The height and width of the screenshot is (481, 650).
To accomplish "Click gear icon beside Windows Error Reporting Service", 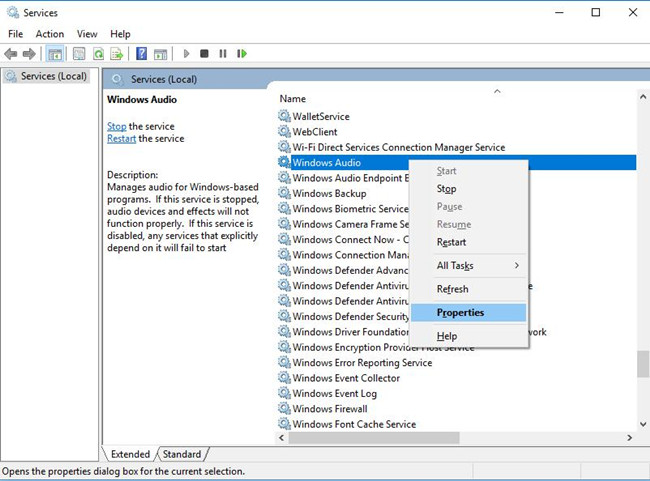I will pyautogui.click(x=284, y=362).
